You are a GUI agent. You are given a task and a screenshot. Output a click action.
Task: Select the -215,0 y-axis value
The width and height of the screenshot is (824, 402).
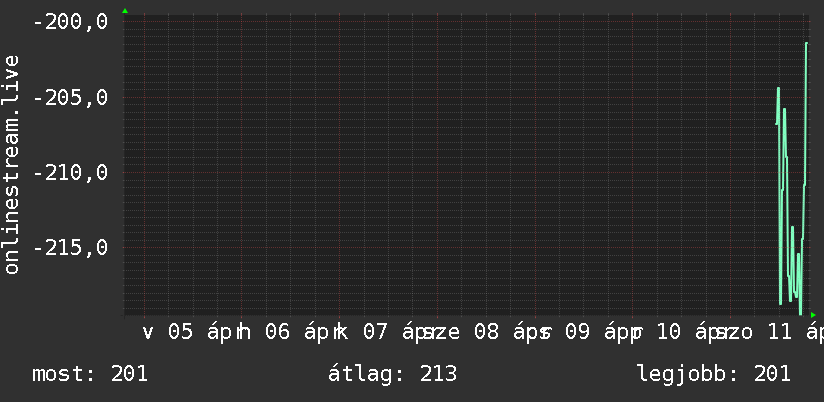point(70,247)
